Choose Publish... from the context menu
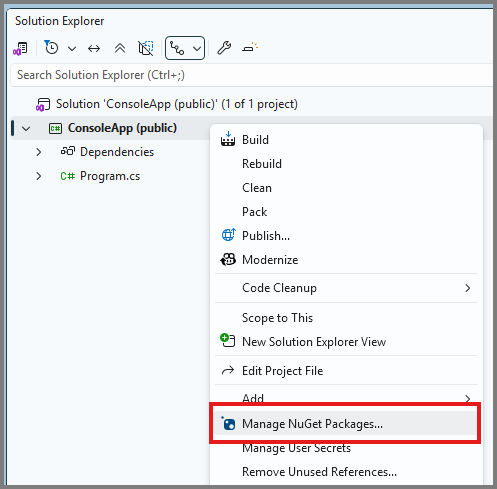497x489 pixels. click(x=346, y=236)
